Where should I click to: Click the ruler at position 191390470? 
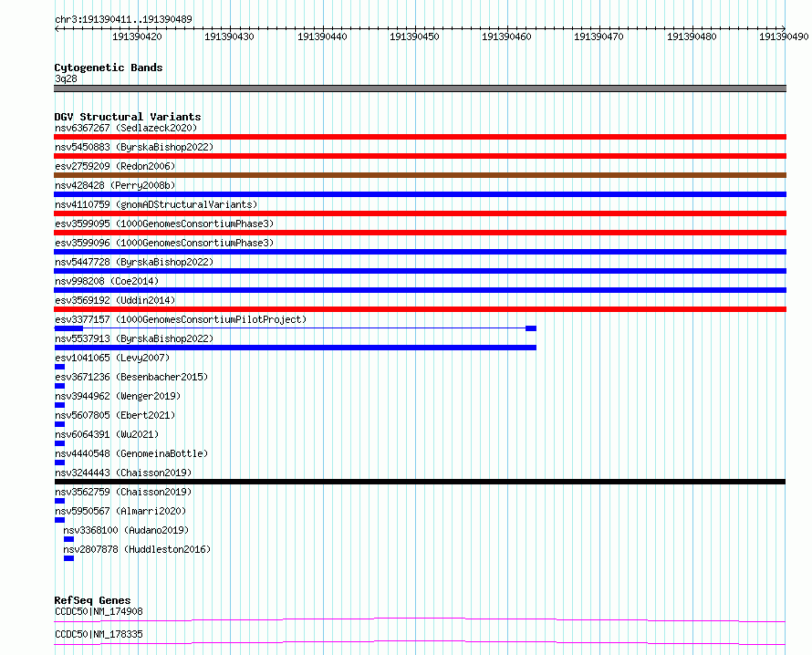click(x=599, y=36)
